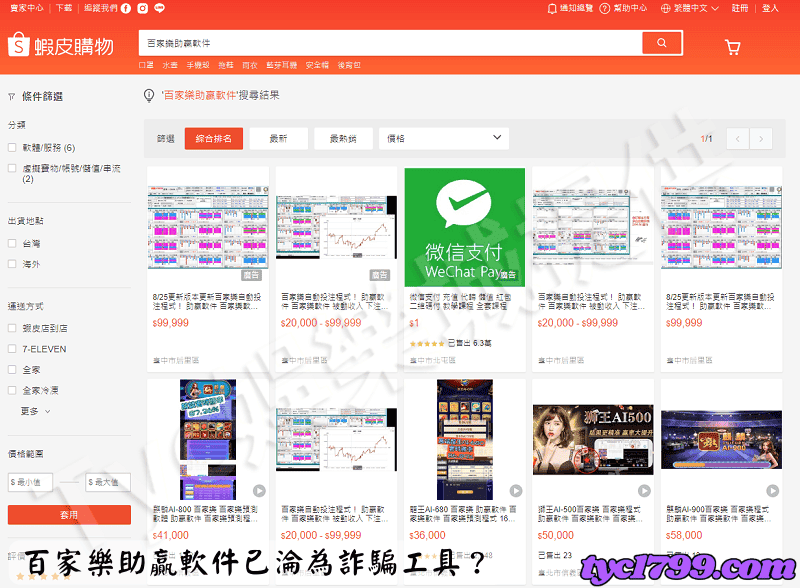Expand 更多 delivery options
The image size is (800, 588).
point(35,411)
